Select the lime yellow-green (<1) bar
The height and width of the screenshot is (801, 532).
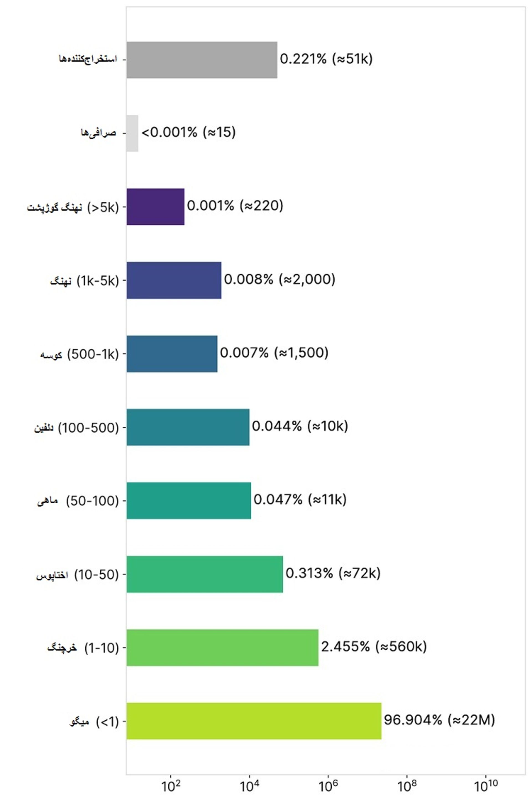pos(254,721)
